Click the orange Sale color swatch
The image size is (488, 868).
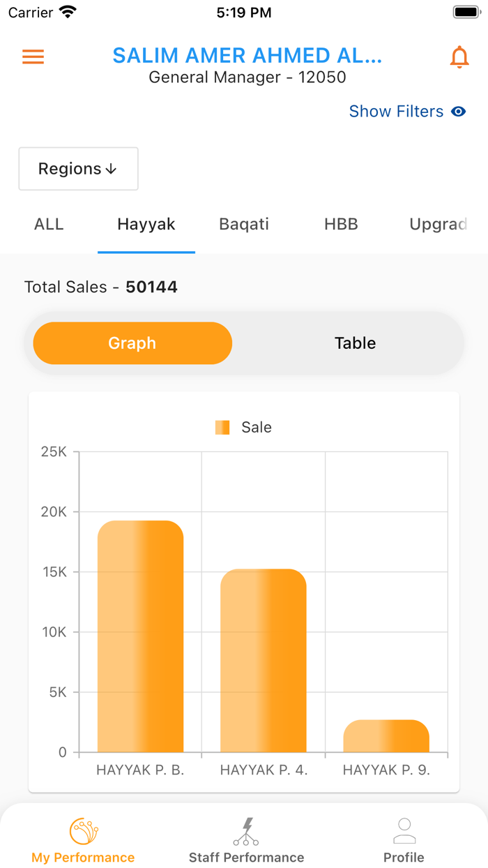222,427
